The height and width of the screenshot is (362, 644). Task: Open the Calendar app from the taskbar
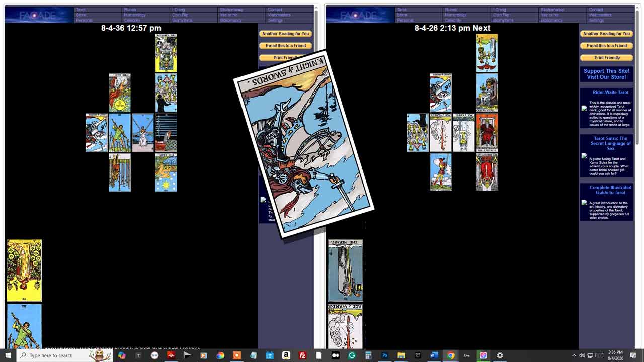[x=270, y=355]
